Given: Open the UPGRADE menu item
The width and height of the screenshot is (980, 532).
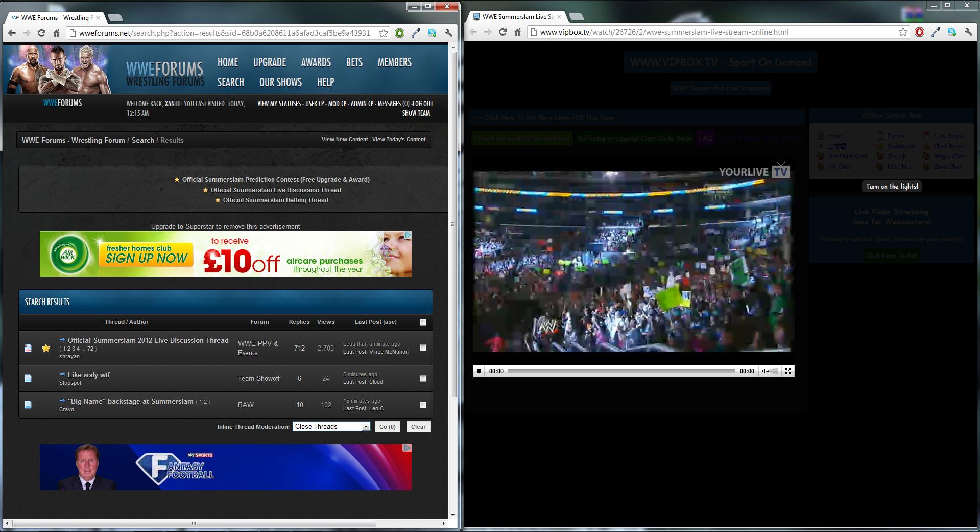Looking at the screenshot, I should [270, 62].
